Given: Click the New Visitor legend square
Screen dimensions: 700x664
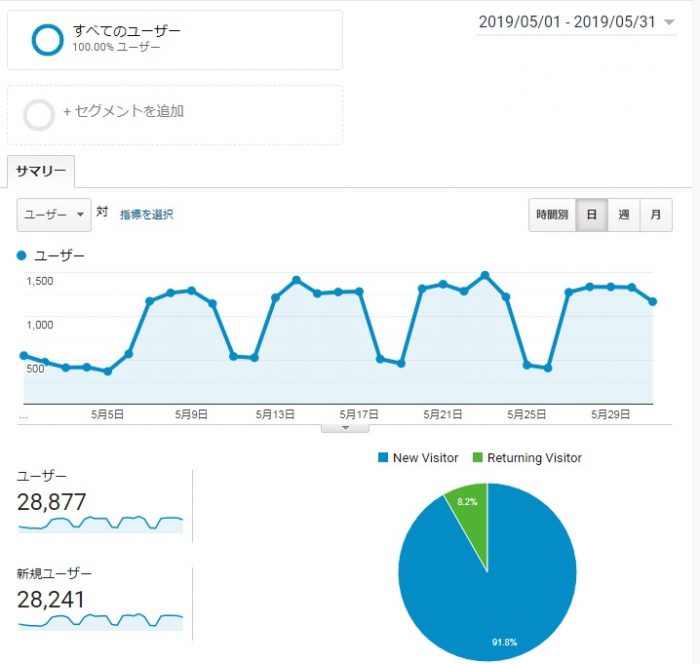Looking at the screenshot, I should (x=384, y=458).
